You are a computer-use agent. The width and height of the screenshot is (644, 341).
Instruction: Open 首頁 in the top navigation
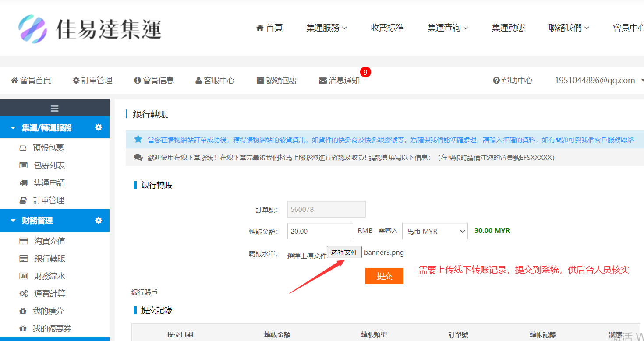[x=269, y=28]
